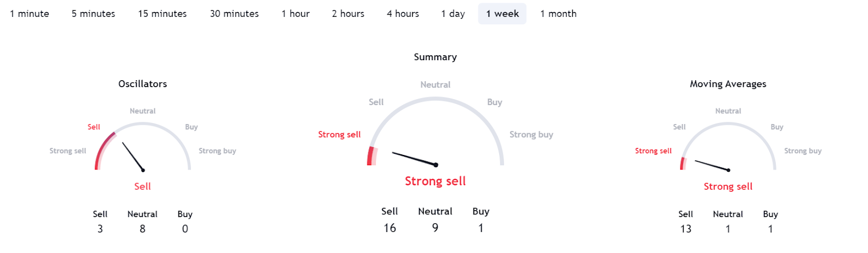The width and height of the screenshot is (868, 253).
Task: Click the active 1 week tab
Action: [x=502, y=14]
